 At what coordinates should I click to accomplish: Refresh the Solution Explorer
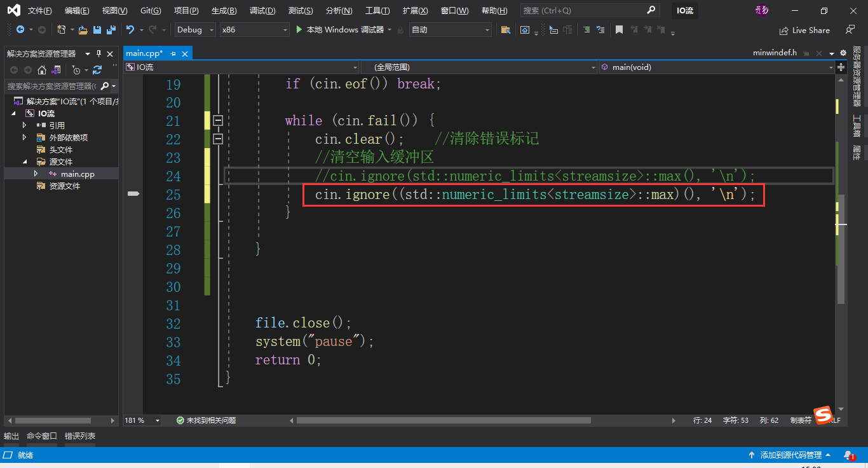coord(96,70)
